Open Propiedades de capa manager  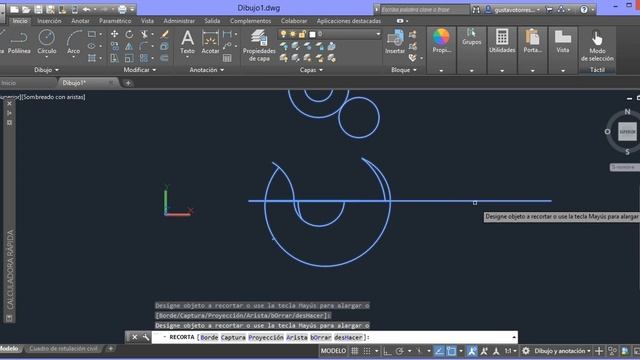coord(259,45)
